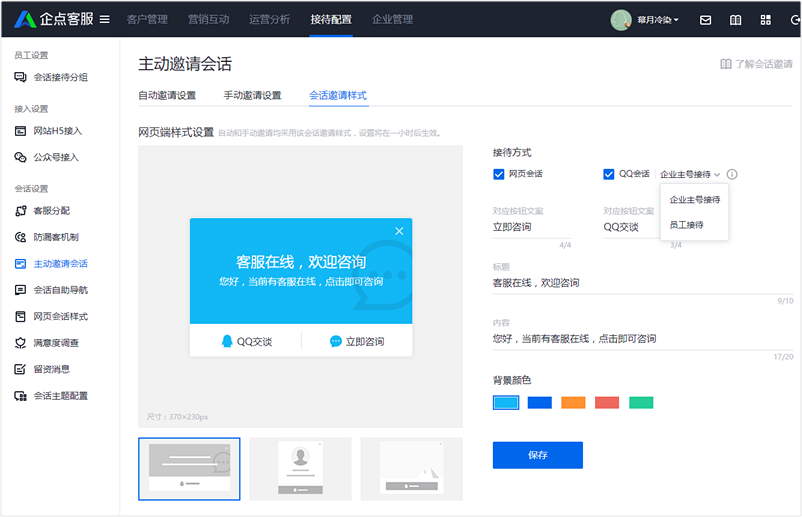Choose the light blue background color
This screenshot has width=802, height=517.
[506, 402]
